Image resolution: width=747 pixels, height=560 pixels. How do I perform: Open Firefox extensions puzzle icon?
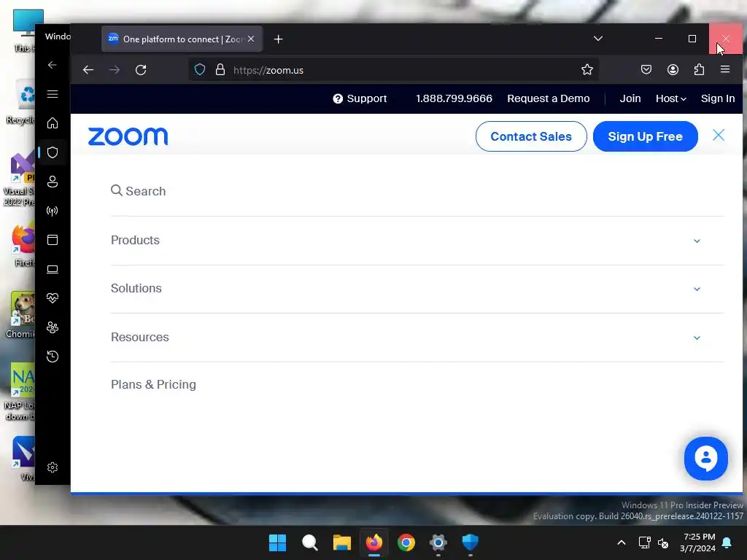coord(699,69)
